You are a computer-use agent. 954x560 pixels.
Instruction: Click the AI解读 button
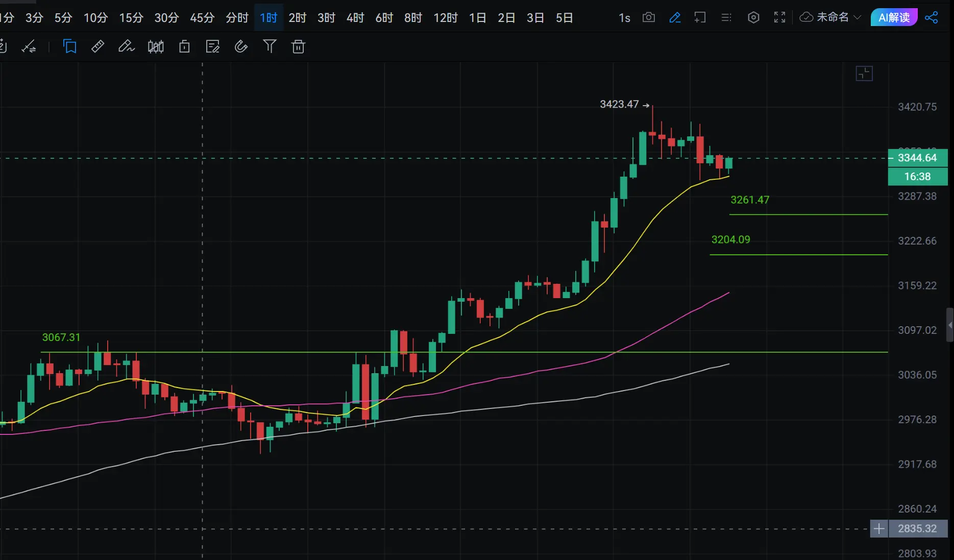[894, 17]
